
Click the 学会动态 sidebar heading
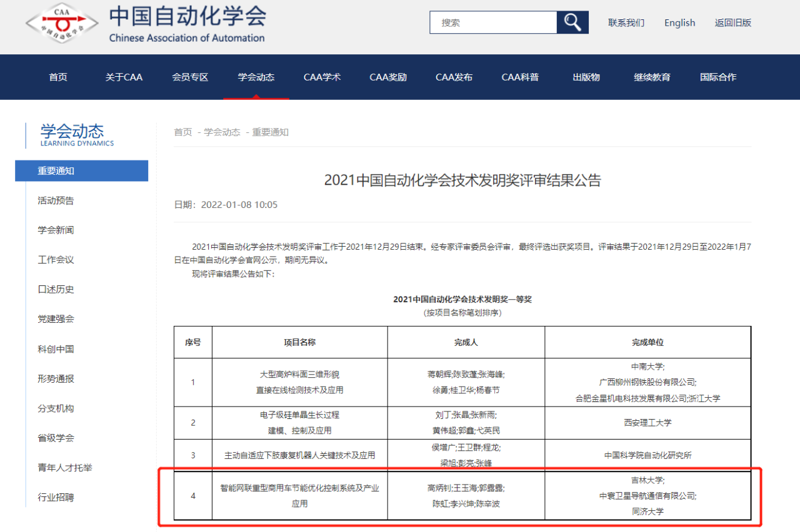pyautogui.click(x=72, y=131)
